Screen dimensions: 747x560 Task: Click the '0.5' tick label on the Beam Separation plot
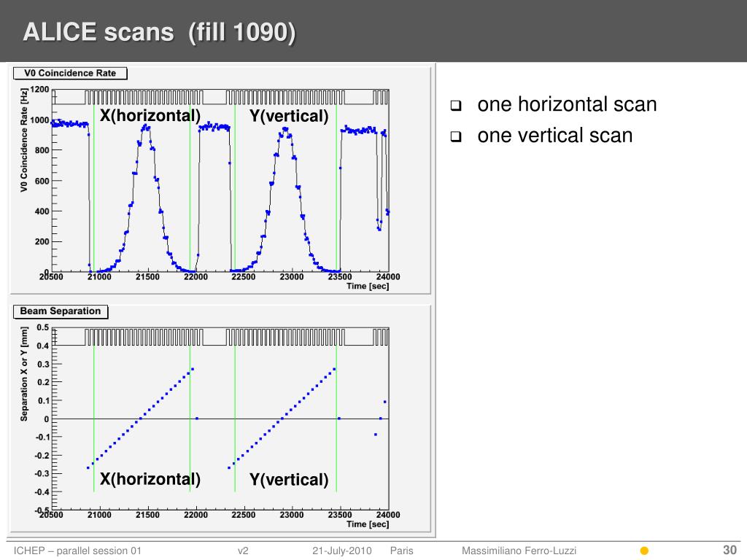click(x=43, y=327)
